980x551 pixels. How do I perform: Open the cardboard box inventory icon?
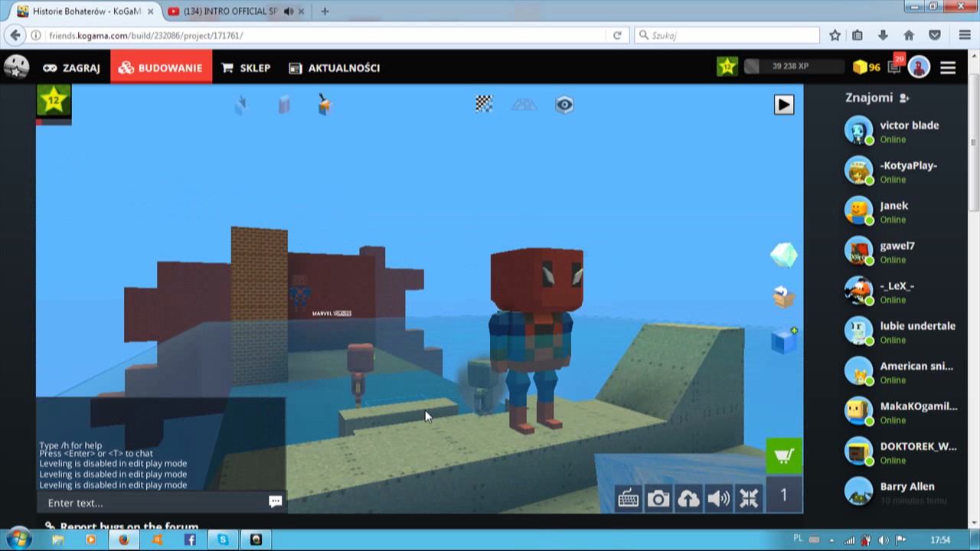[x=783, y=297]
